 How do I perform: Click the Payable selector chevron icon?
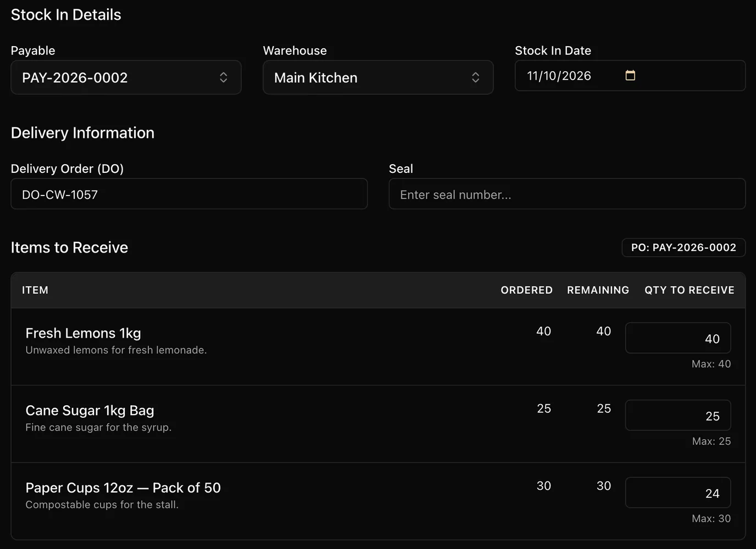(223, 77)
